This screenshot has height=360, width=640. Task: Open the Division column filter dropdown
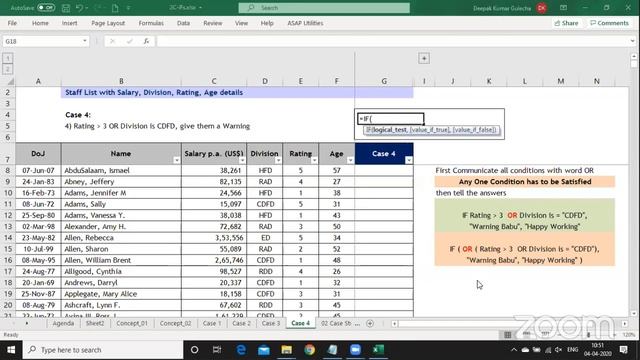(x=278, y=160)
